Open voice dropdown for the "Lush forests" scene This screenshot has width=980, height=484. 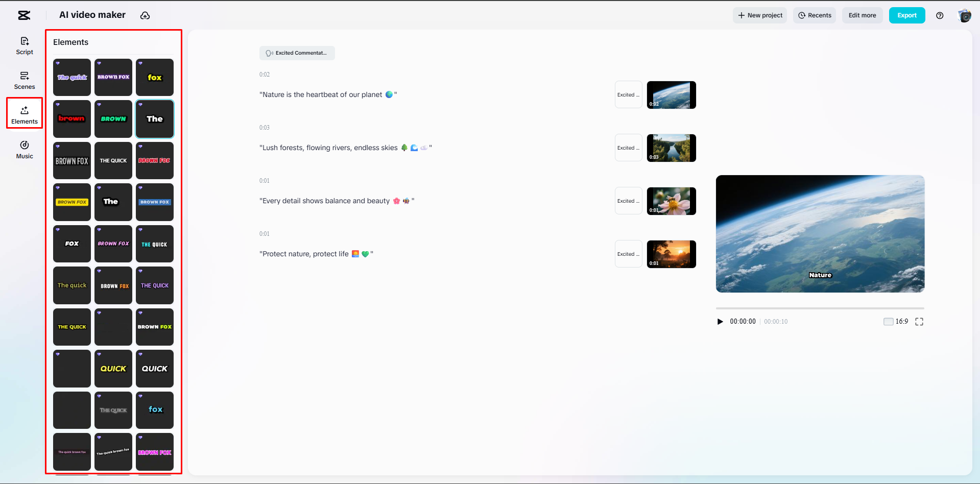pyautogui.click(x=628, y=148)
